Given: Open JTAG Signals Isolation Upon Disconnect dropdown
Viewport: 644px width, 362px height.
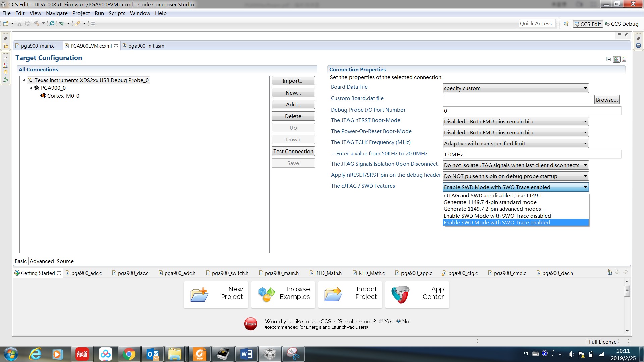Looking at the screenshot, I should point(516,165).
